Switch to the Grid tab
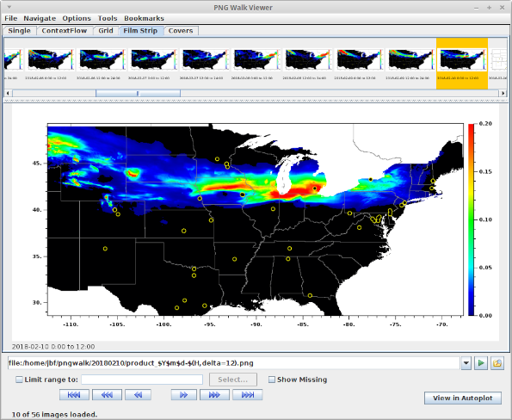This screenshot has width=512, height=420. coord(106,31)
